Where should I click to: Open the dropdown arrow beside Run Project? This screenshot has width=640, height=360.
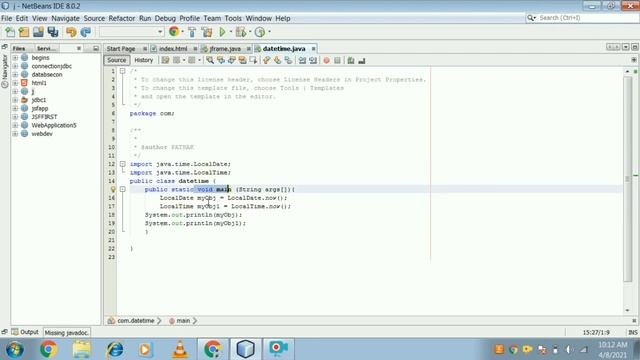tap(231, 32)
